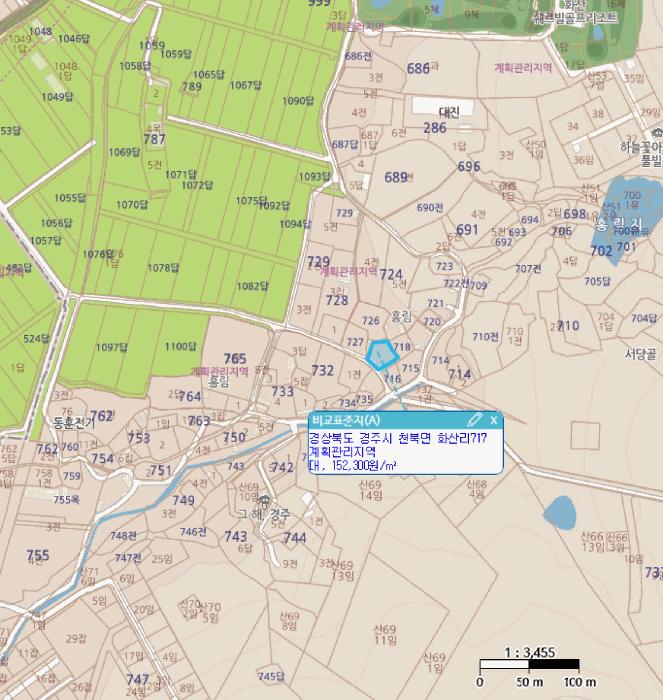
Task: Click the address text 경상북도 경주시 천북면 화산리717
Action: (397, 439)
